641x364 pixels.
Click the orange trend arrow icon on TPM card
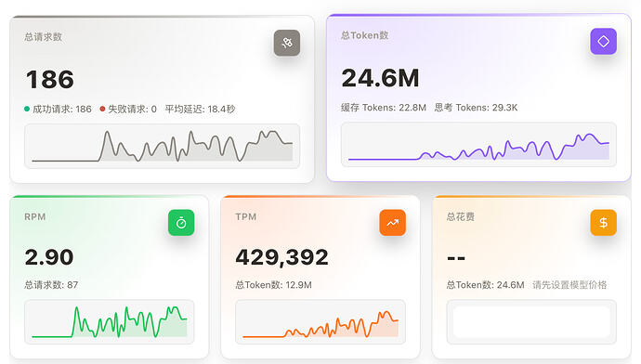pos(392,223)
